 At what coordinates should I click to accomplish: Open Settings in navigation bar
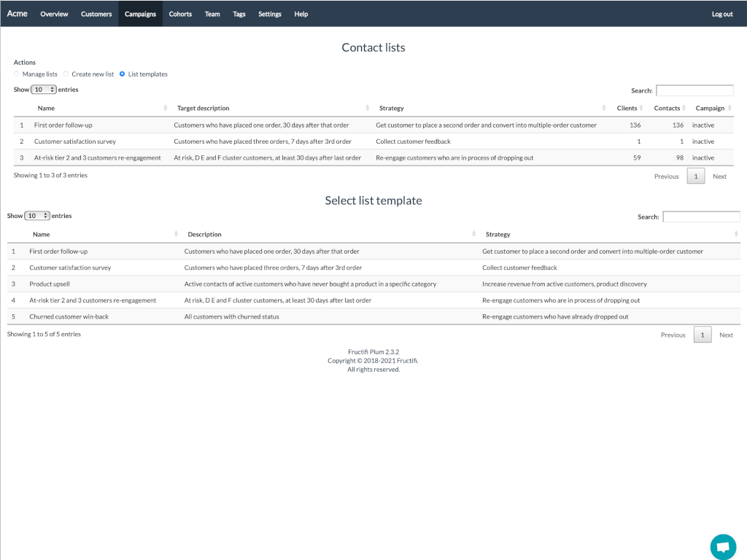269,14
